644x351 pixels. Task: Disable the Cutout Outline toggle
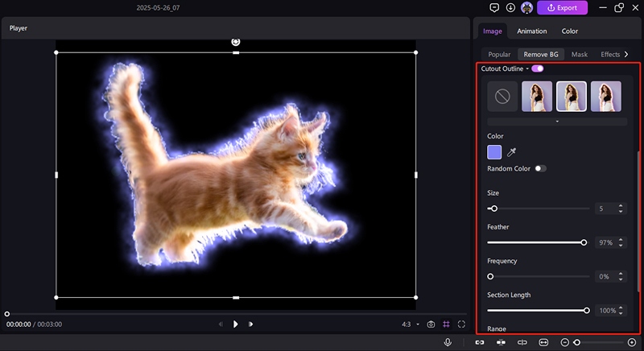pyautogui.click(x=537, y=68)
